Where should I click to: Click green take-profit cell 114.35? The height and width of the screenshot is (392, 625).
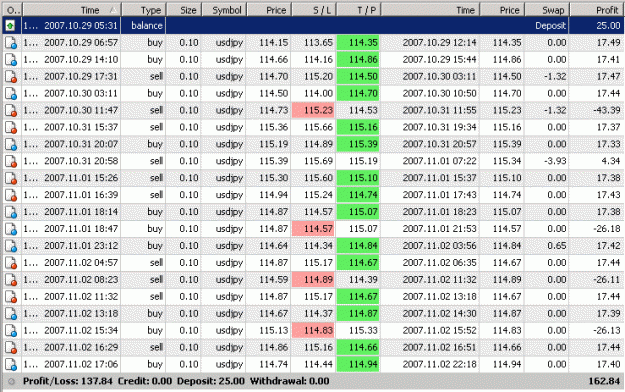(358, 43)
